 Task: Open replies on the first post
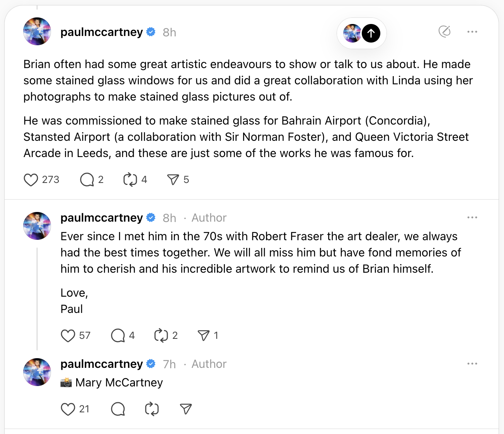(x=87, y=180)
